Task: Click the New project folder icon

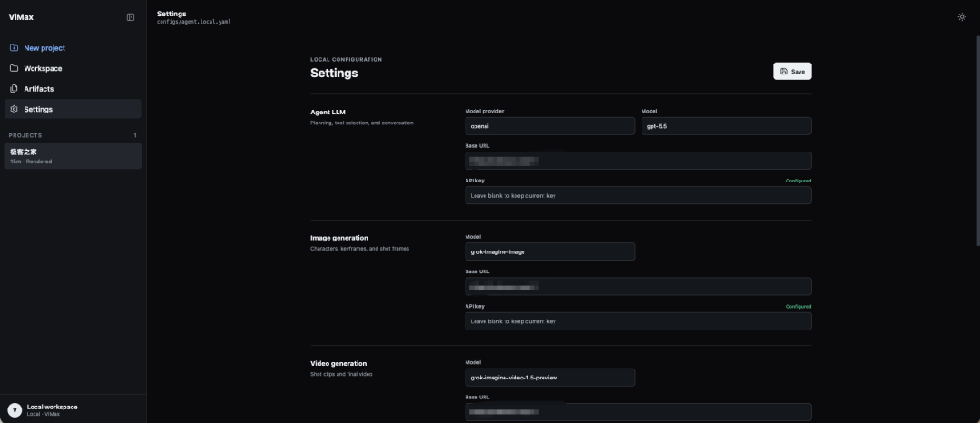Action: tap(14, 47)
